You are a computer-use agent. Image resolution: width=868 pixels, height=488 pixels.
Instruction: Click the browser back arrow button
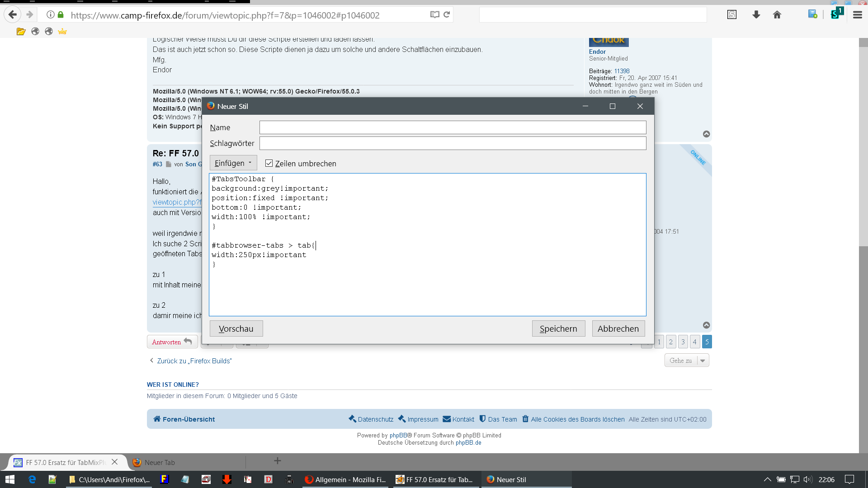click(x=13, y=15)
